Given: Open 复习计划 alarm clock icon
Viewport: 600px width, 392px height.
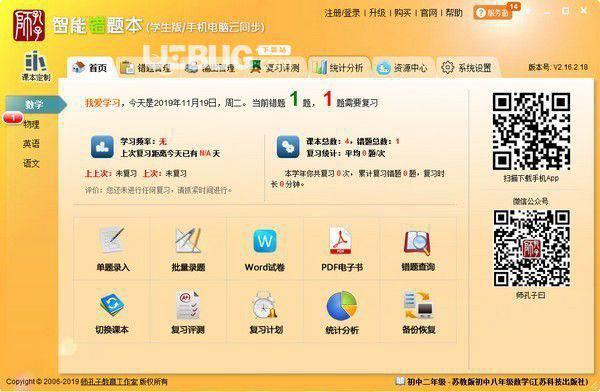Looking at the screenshot, I should click(264, 305).
